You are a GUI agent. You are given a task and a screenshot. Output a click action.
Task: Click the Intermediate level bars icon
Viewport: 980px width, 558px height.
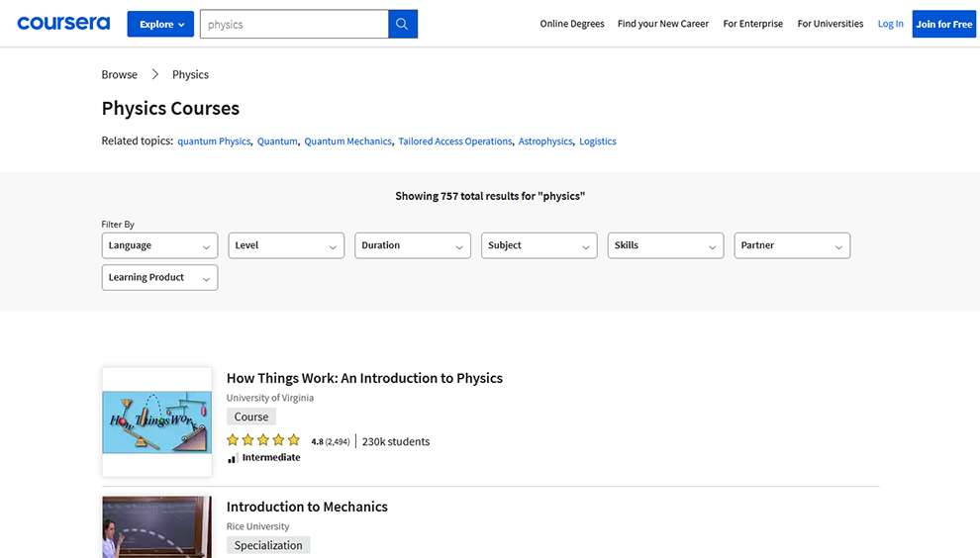pos(232,458)
